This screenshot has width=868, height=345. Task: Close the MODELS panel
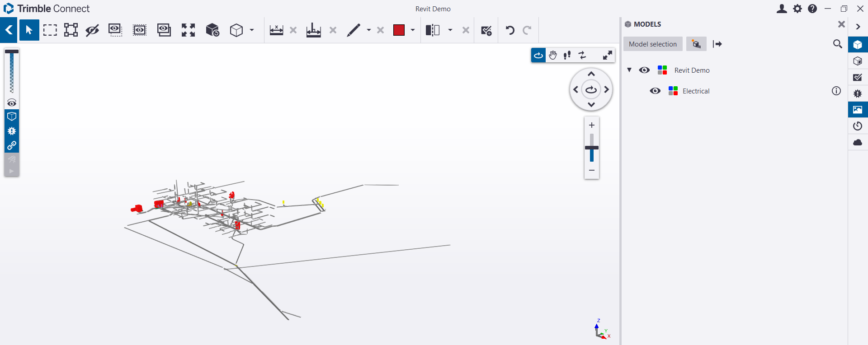tap(841, 24)
